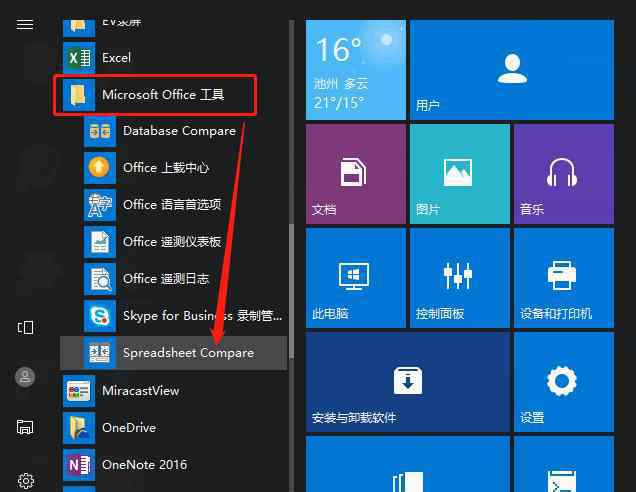
Task: Select Office 上载中心 label
Action: pyautogui.click(x=166, y=168)
